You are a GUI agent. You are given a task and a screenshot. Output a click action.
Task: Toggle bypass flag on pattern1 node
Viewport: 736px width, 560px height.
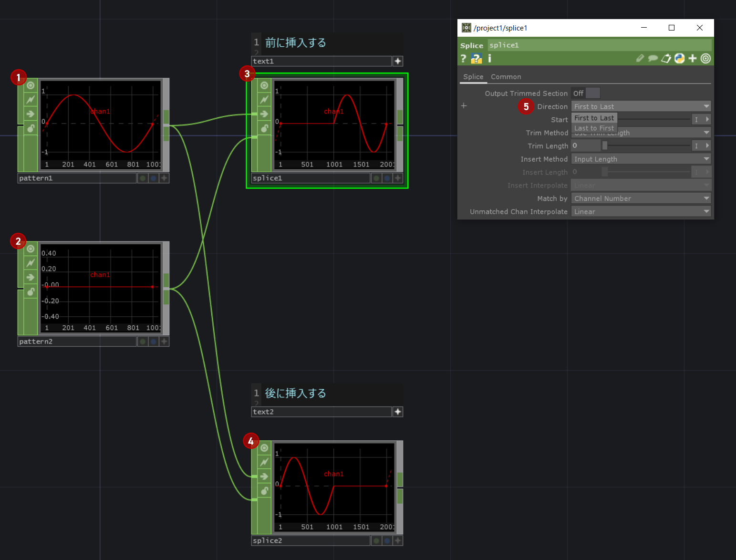pos(31,99)
